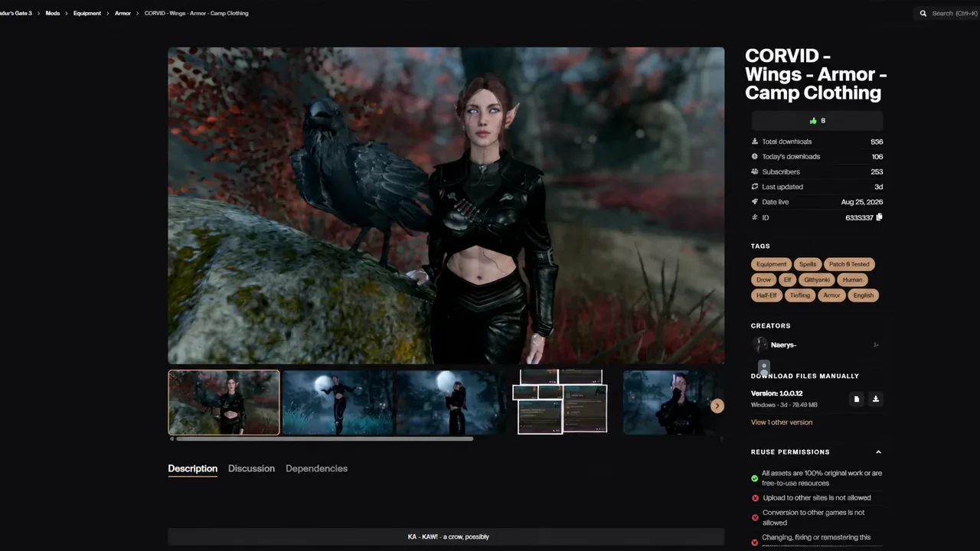
Task: Switch to the Description tab
Action: [193, 468]
